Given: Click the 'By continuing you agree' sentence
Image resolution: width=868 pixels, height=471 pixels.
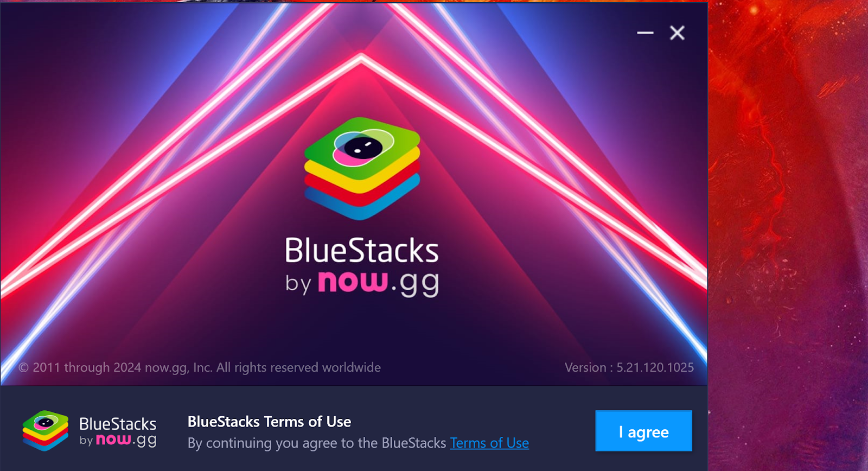Looking at the screenshot, I should (x=358, y=443).
